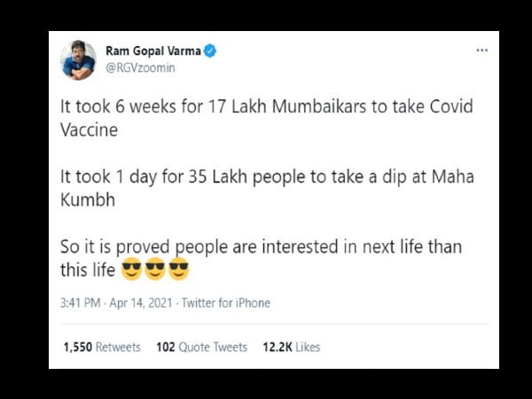This screenshot has height=399, width=532.
Task: View the 12.2K Likes list
Action: (x=292, y=347)
